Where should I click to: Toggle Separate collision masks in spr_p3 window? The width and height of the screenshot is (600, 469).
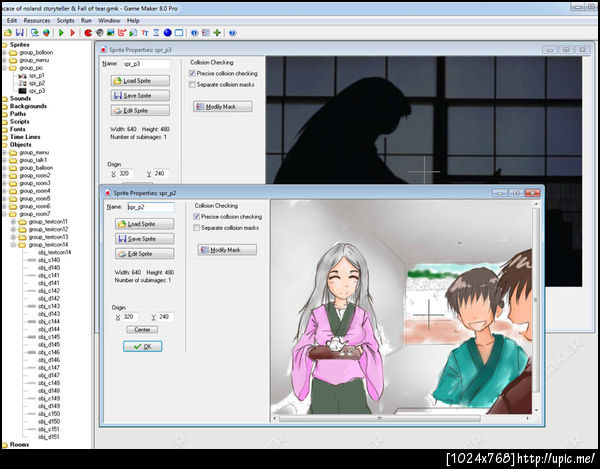coord(192,85)
